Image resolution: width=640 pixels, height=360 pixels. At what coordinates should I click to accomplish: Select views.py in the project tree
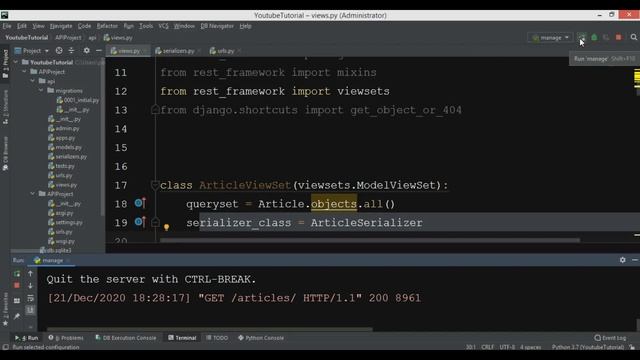62,185
